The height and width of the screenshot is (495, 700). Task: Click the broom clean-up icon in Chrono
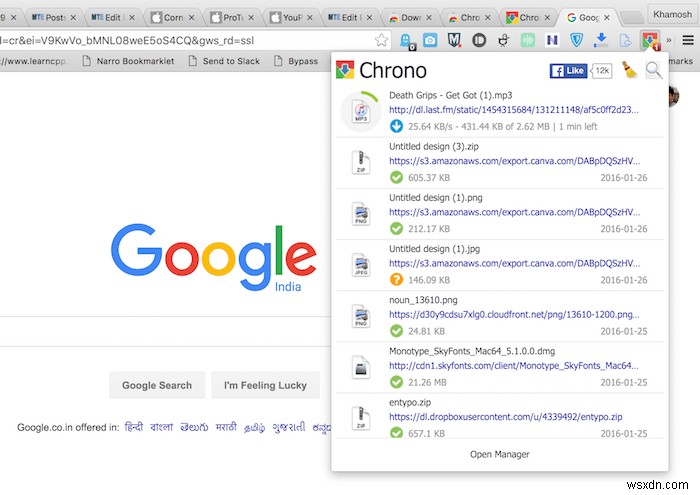pyautogui.click(x=629, y=70)
